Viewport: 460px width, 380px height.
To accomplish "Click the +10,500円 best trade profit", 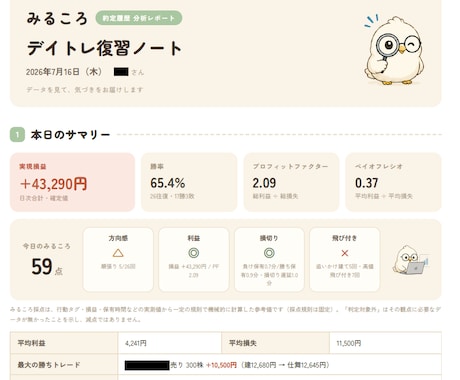I will pyautogui.click(x=222, y=365).
